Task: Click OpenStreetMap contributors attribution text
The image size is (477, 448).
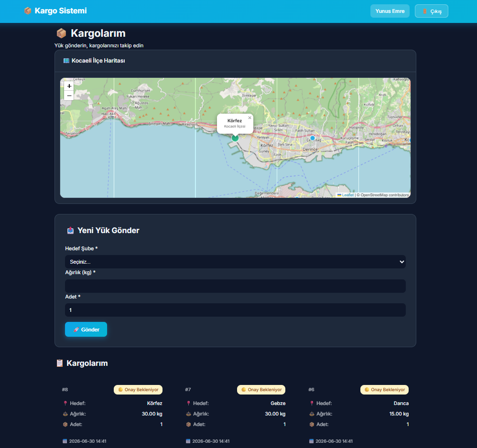Action: (x=385, y=195)
